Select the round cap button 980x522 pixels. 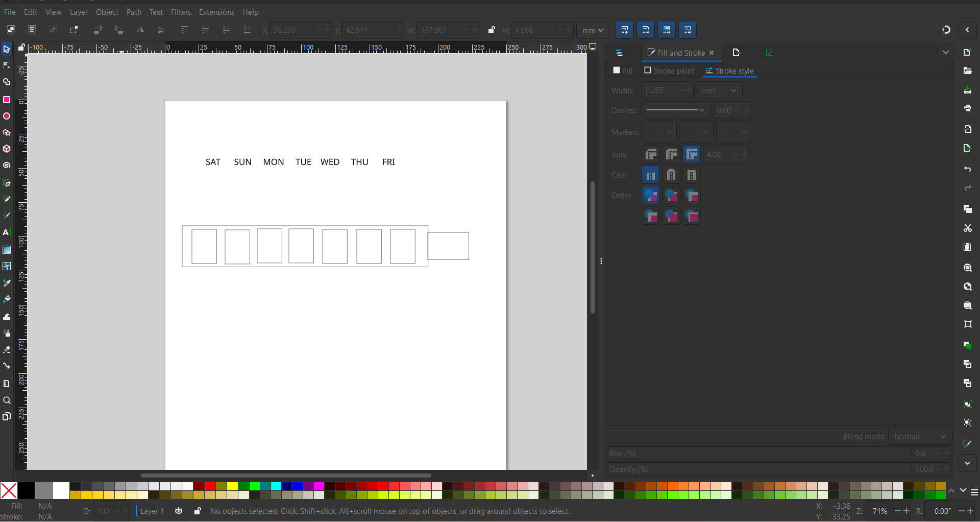coord(671,175)
